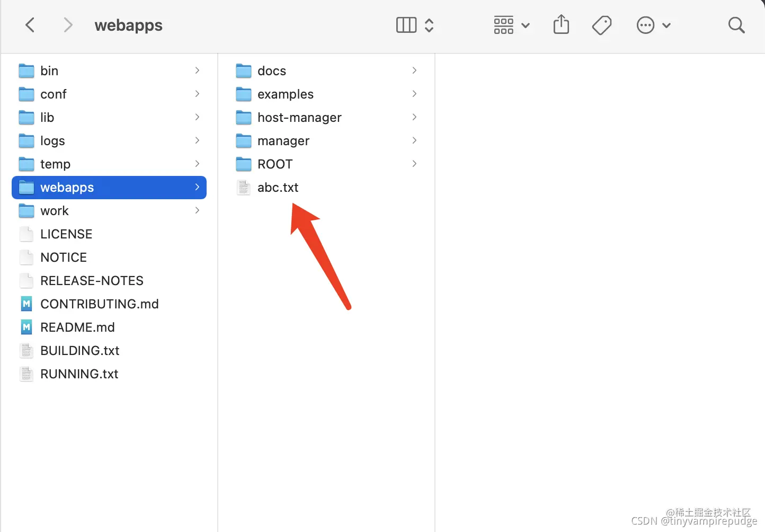This screenshot has width=765, height=532.
Task: Click the "LICENSE" file name
Action: tap(66, 234)
